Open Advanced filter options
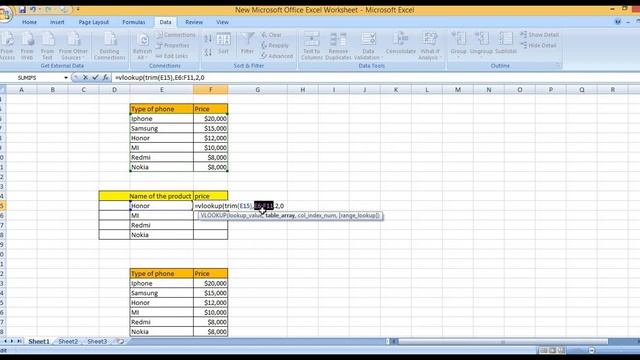This screenshot has height=360, width=640. (x=277, y=56)
